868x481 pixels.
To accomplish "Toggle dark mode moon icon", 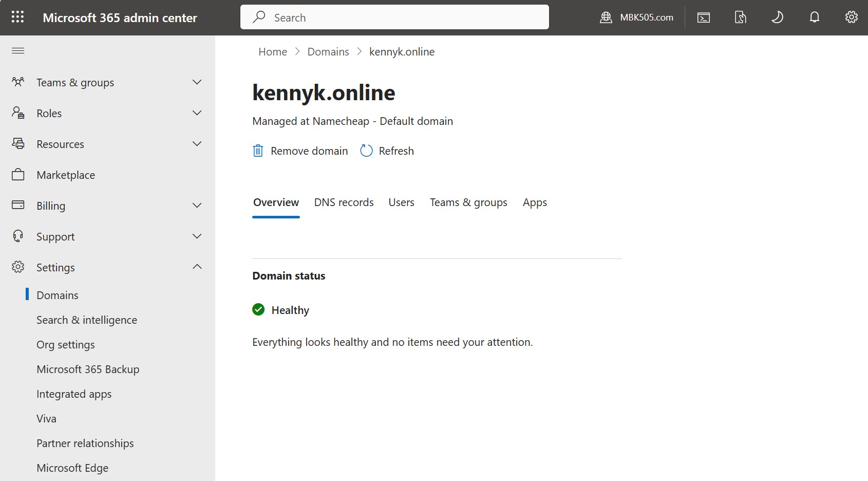I will click(x=778, y=17).
